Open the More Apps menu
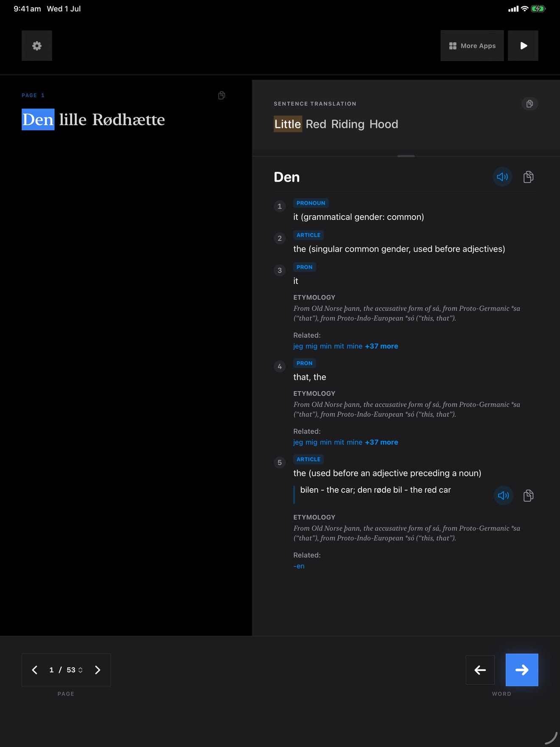The width and height of the screenshot is (560, 747). pyautogui.click(x=472, y=45)
